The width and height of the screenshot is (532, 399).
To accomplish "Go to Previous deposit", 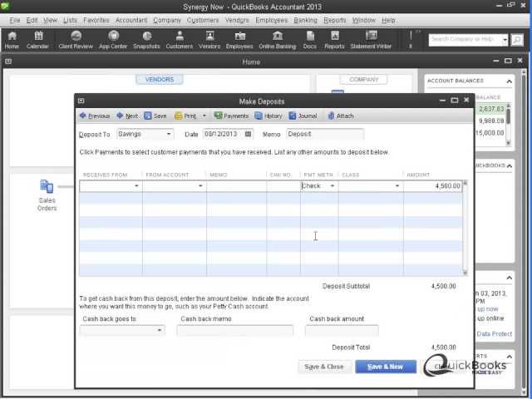I will 95,116.
